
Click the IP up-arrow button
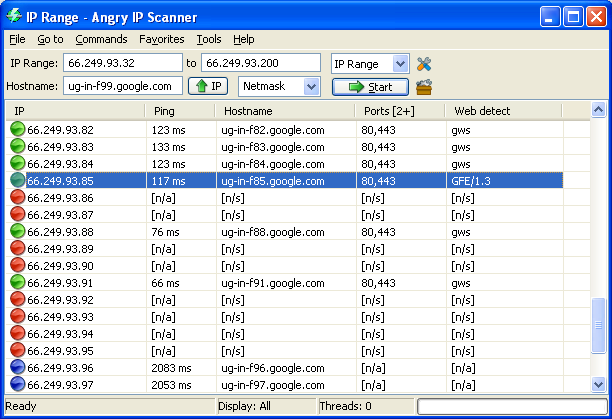click(x=208, y=86)
